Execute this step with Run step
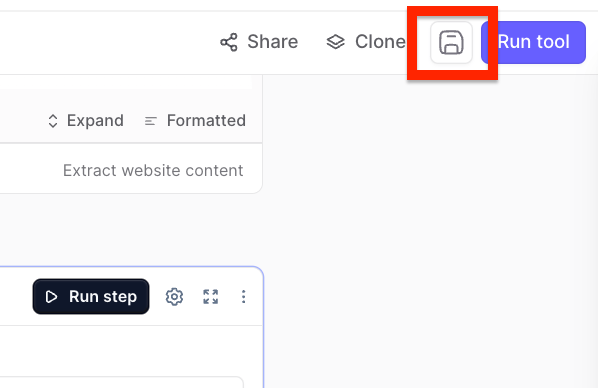The image size is (598, 388). [91, 296]
